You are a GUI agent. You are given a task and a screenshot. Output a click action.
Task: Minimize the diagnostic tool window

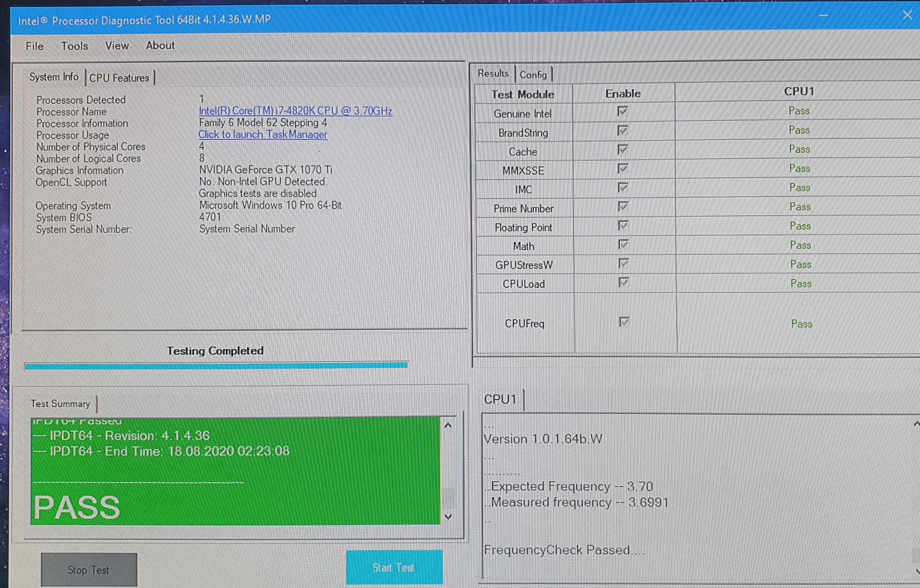pyautogui.click(x=823, y=16)
